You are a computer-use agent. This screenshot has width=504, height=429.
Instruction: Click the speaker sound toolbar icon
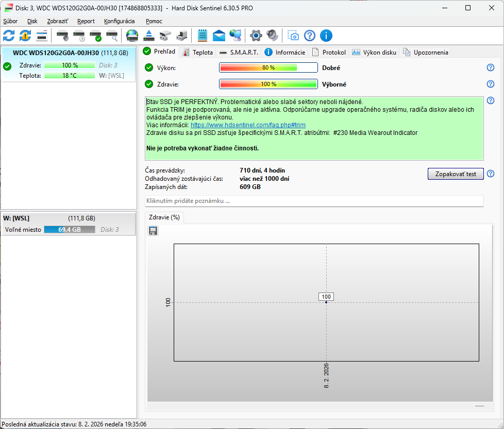click(x=272, y=36)
